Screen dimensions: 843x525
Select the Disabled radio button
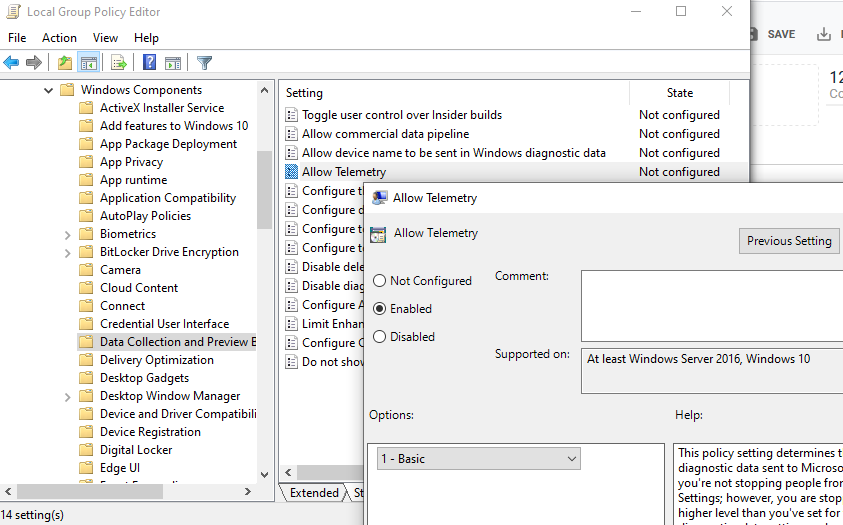coord(380,337)
